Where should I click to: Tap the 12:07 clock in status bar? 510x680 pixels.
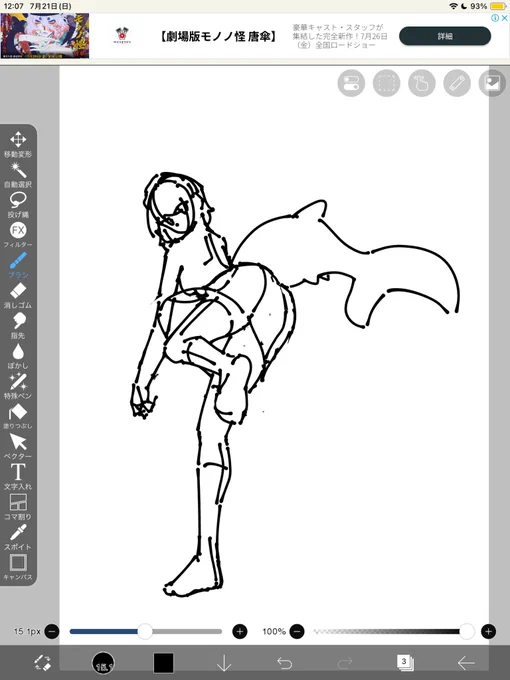point(13,6)
